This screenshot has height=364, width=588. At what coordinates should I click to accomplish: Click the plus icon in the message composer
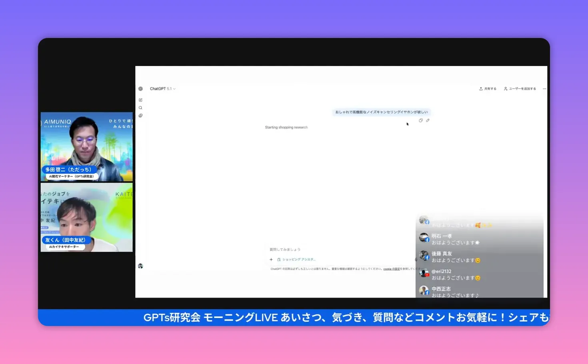click(271, 259)
